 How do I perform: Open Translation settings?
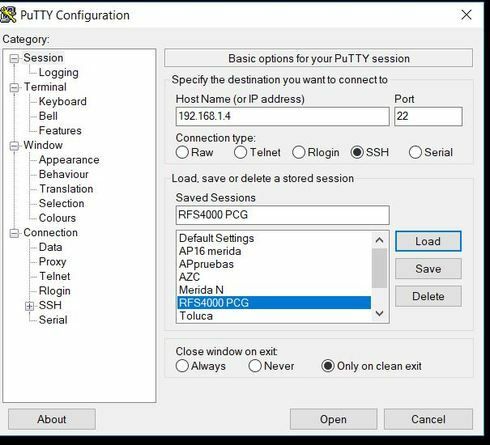66,189
